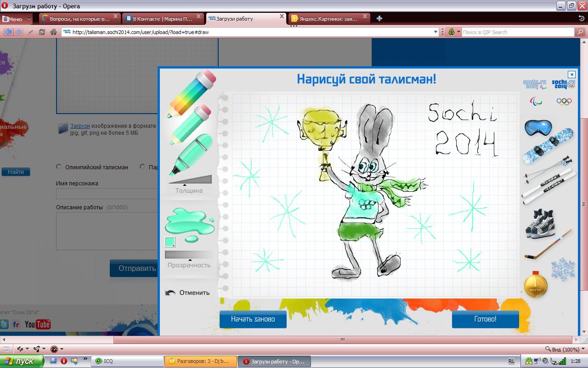Add the ice hockey skates sticker

(541, 224)
